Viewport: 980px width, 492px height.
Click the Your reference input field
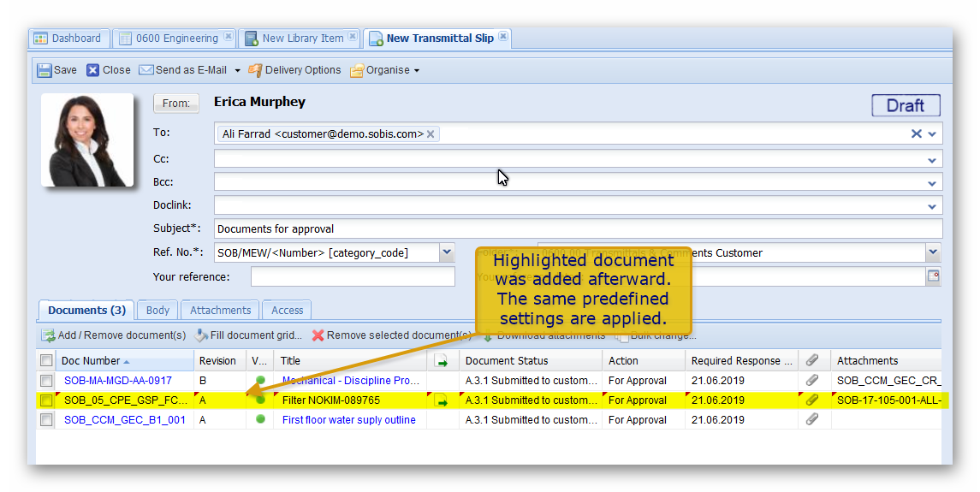coord(353,276)
